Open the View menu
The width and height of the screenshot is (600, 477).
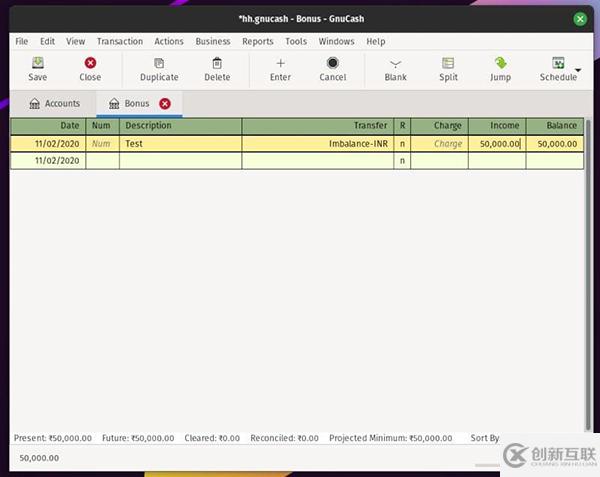pos(75,41)
